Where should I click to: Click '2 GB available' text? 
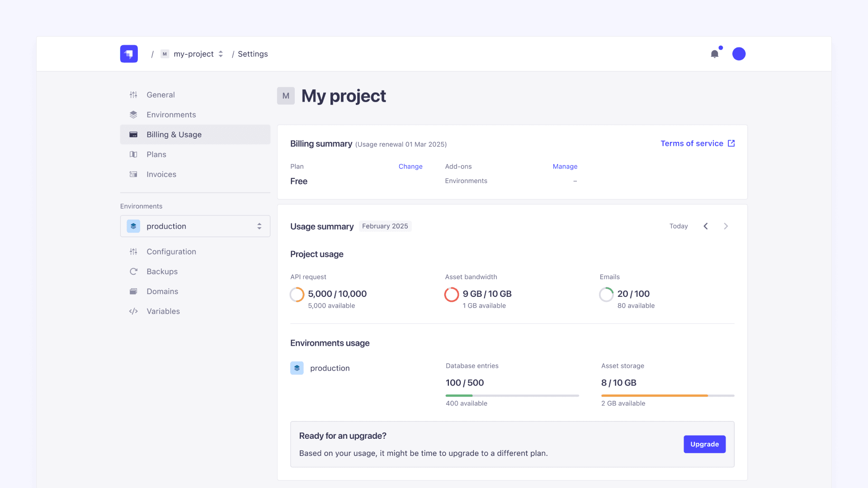623,404
